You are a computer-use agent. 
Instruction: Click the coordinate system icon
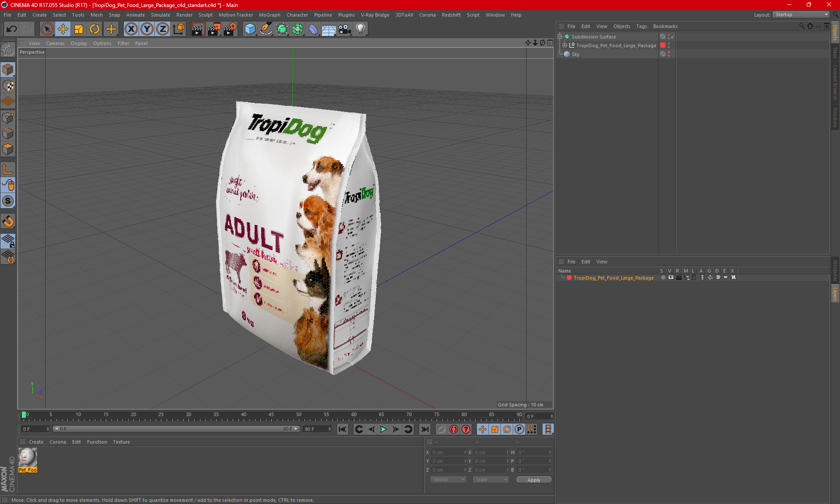[179, 29]
